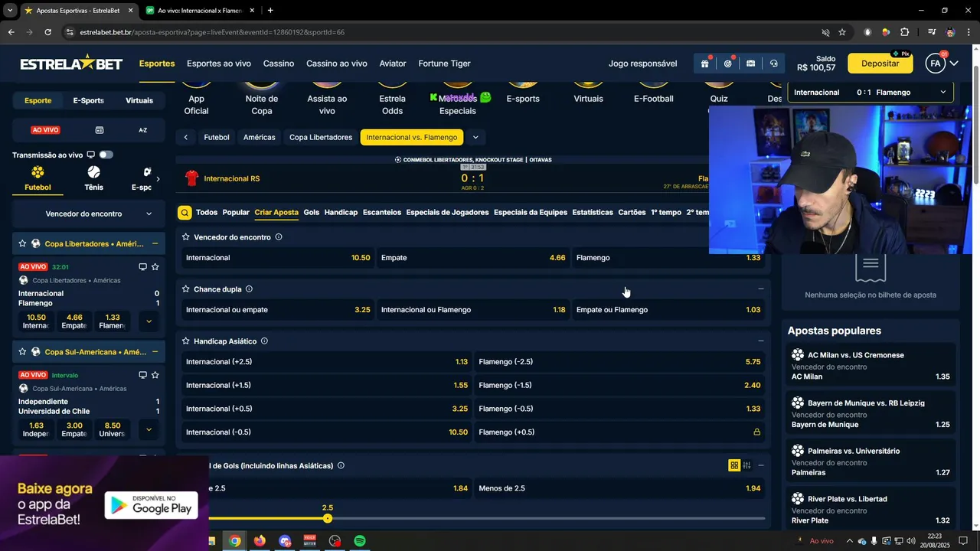Viewport: 980px width, 551px height.
Task: Pick Bayern de Munique at 1.25 popular bet
Action: [x=871, y=413]
